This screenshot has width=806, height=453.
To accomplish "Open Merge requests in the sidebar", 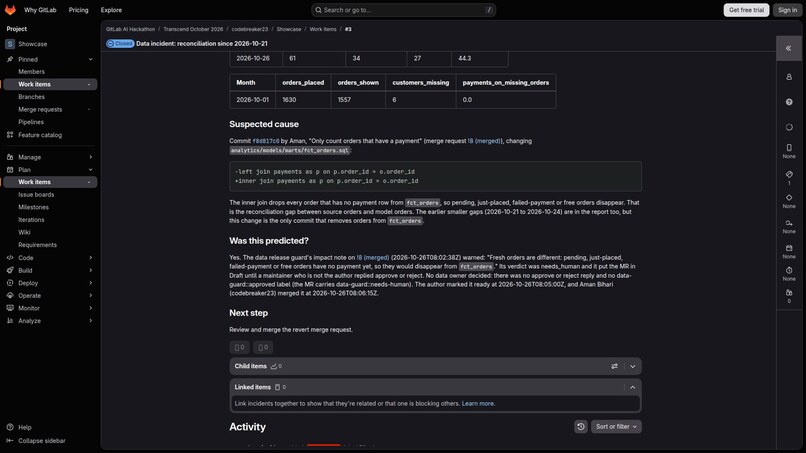I will click(40, 110).
